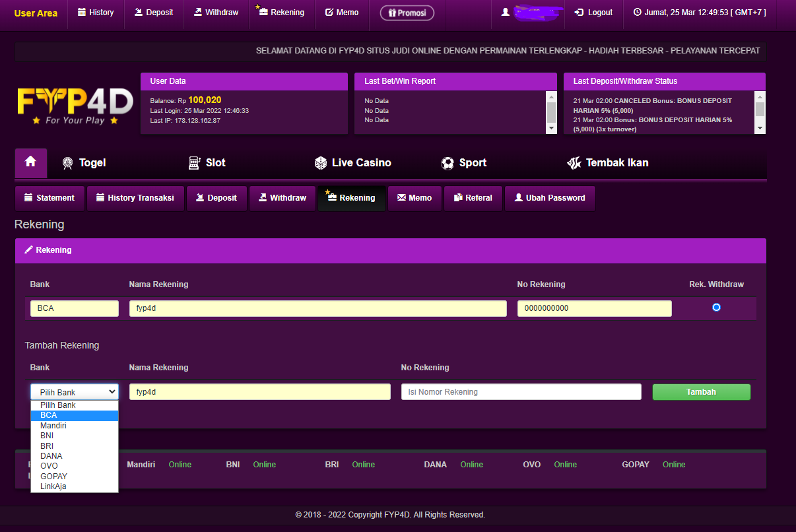Click the History icon in top bar
This screenshot has height=532, width=796.
tap(82, 13)
